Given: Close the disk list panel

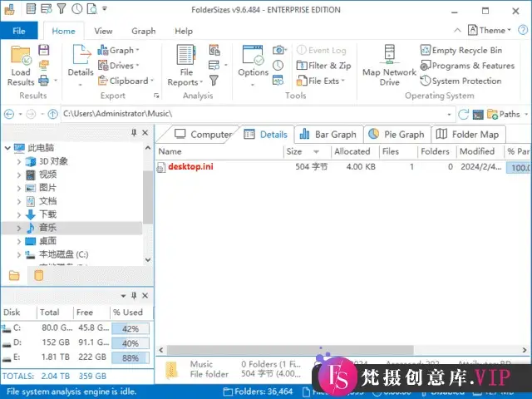Looking at the screenshot, I should 145,296.
